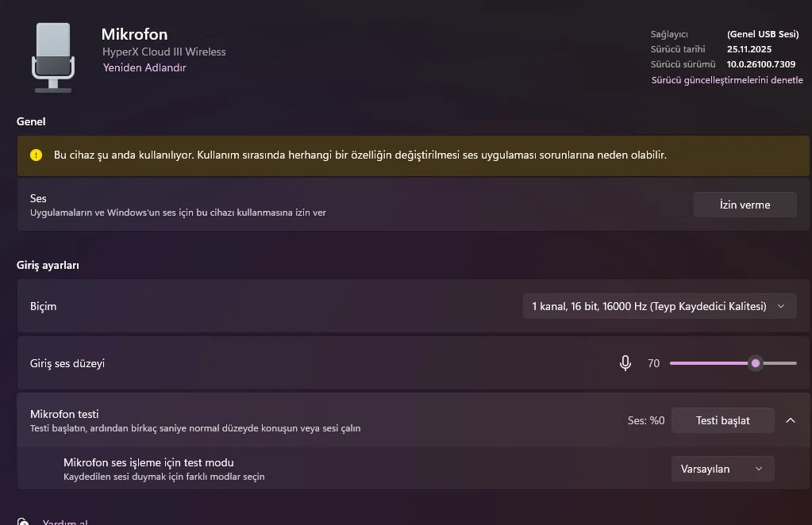Click Yeniden Adlandır to rename device
This screenshot has width=812, height=525.
click(144, 68)
